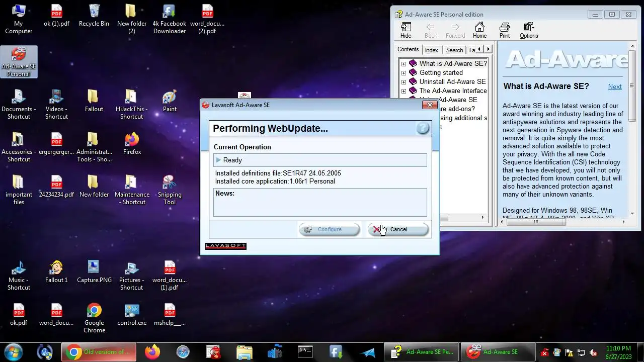Switch to the Search tab in help

pyautogui.click(x=454, y=50)
